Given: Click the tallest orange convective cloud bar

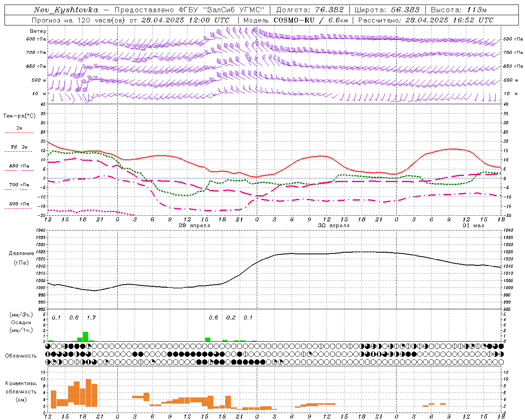Looking at the screenshot, I should coord(88,392).
